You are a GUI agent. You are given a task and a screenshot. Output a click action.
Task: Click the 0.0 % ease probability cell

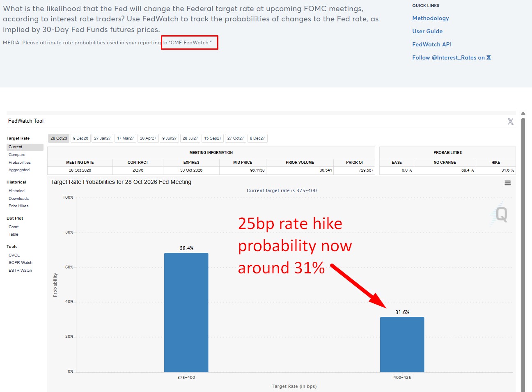tap(397, 170)
